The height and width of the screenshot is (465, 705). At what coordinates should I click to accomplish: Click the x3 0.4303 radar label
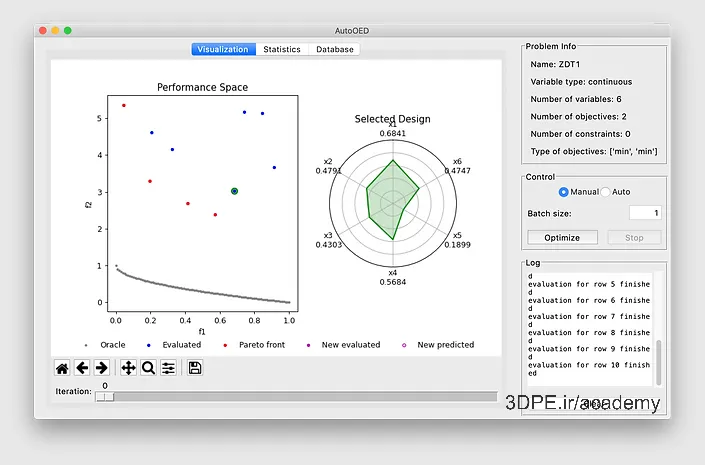(x=328, y=240)
